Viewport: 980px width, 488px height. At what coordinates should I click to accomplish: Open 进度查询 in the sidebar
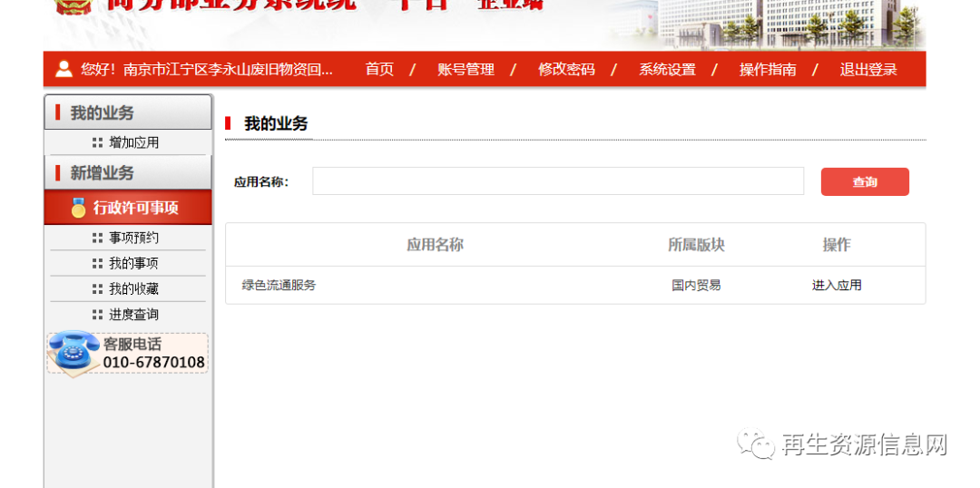133,315
